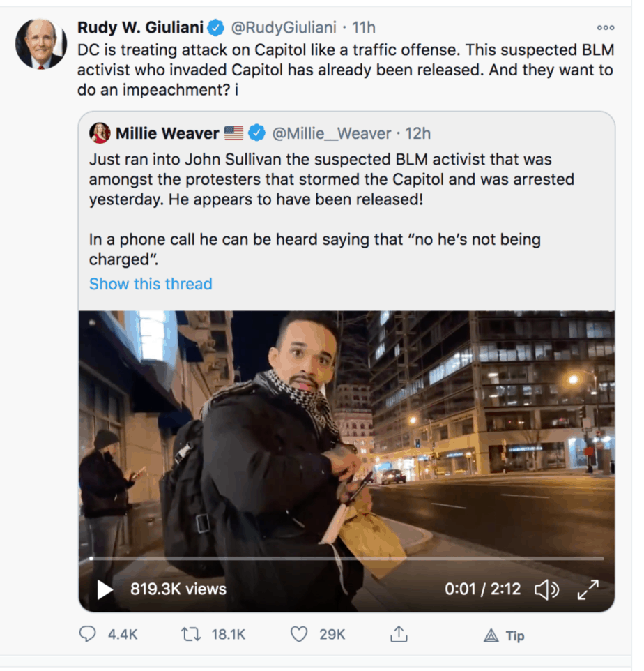This screenshot has height=671, width=644.
Task: Play the embedded video
Action: [105, 589]
